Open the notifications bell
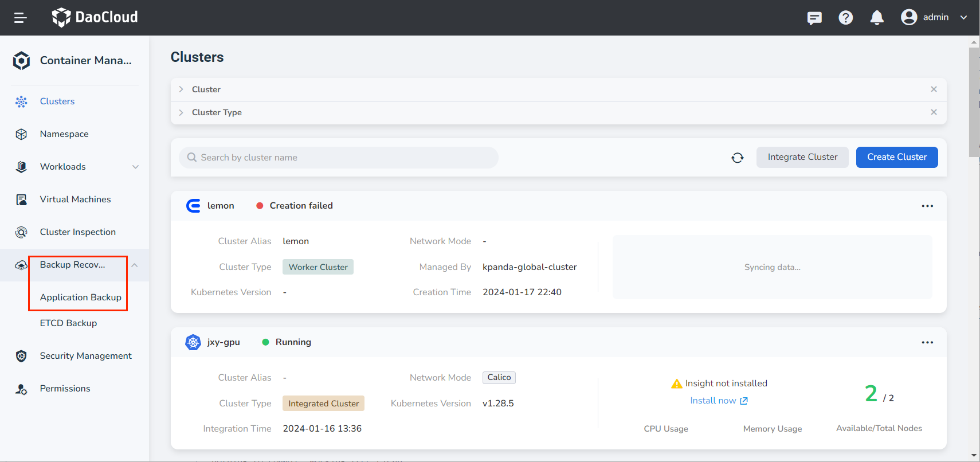This screenshot has width=980, height=462. pyautogui.click(x=876, y=18)
